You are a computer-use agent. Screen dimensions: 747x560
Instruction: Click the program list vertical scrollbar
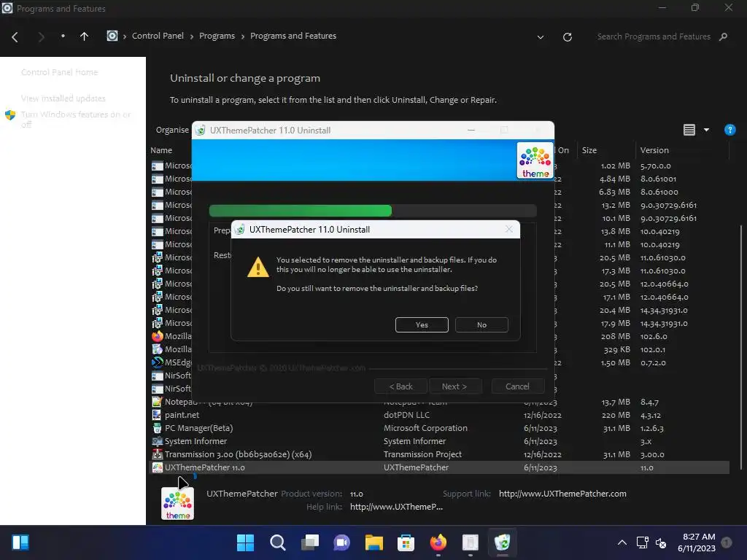[741, 346]
